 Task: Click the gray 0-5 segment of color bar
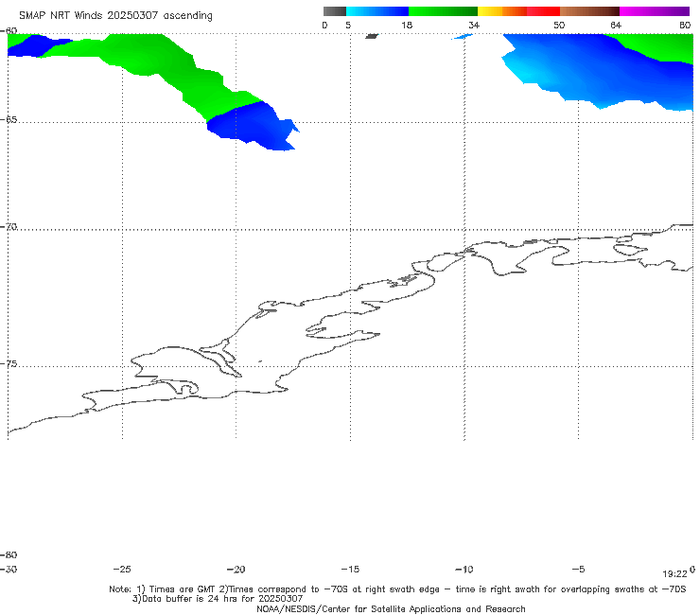pos(335,11)
